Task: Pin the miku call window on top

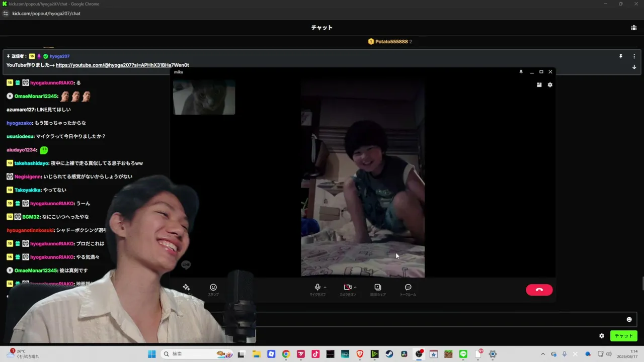Action: [521, 72]
